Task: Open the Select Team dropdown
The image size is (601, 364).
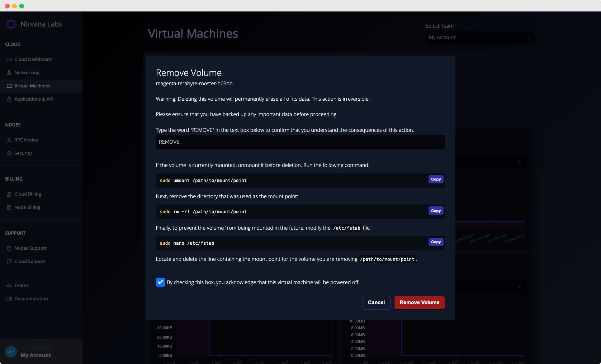Action: pyautogui.click(x=480, y=38)
